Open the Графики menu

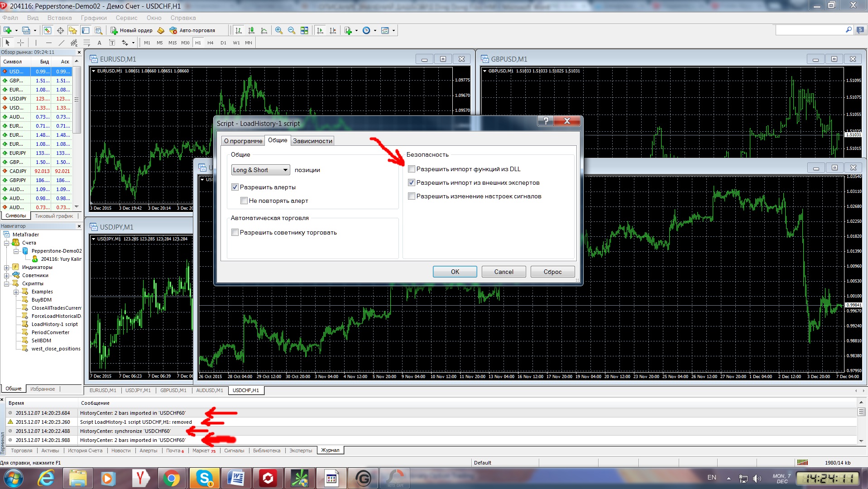[x=94, y=18]
